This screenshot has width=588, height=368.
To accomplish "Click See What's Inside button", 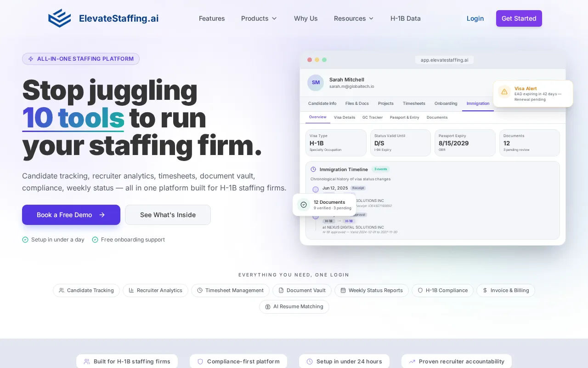I will [x=168, y=215].
